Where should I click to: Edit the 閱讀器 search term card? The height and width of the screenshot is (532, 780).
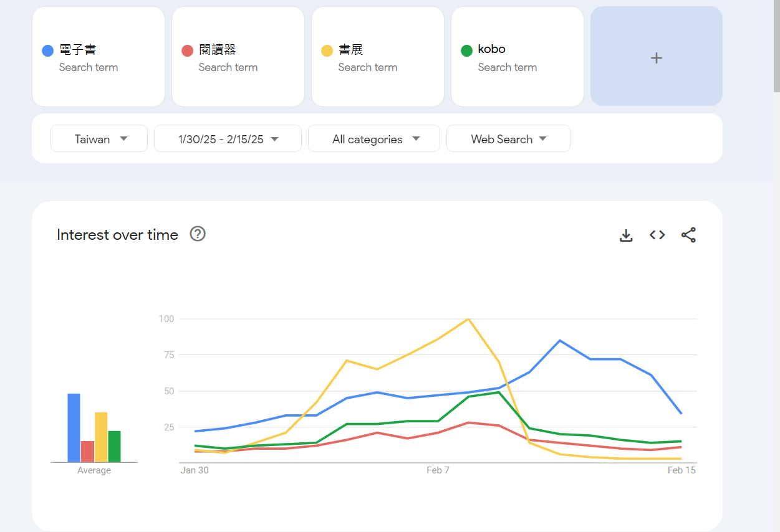tap(238, 57)
